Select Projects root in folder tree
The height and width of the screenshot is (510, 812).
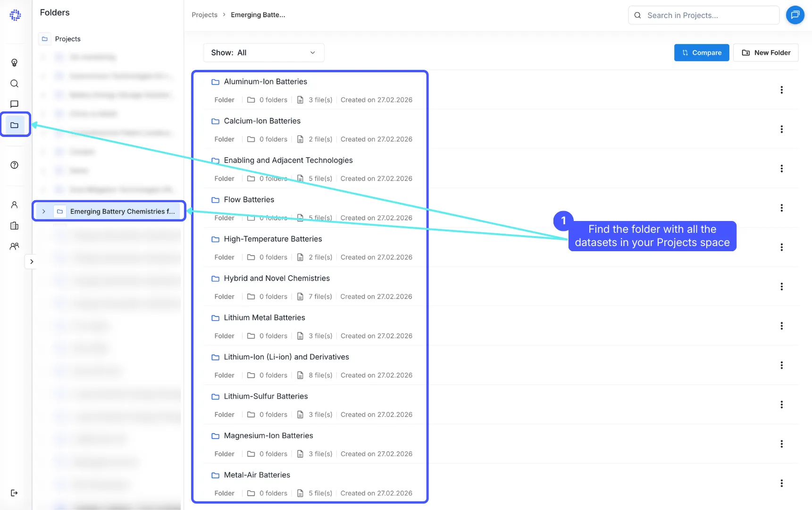click(x=67, y=39)
